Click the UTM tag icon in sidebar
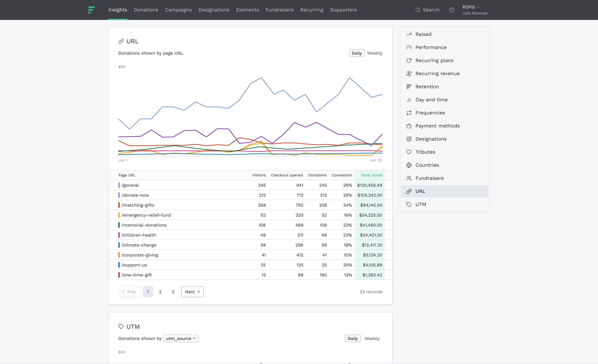Screen dimensions: 598x364 409,204
